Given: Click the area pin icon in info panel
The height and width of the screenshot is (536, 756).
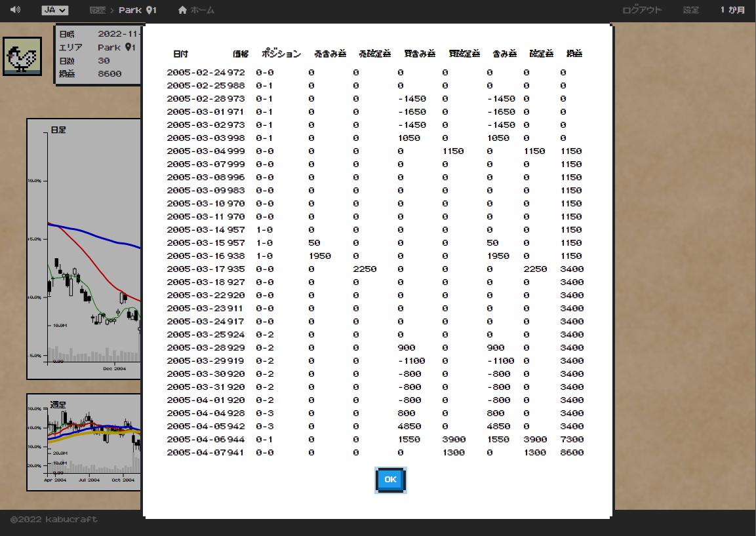Looking at the screenshot, I should coord(130,47).
